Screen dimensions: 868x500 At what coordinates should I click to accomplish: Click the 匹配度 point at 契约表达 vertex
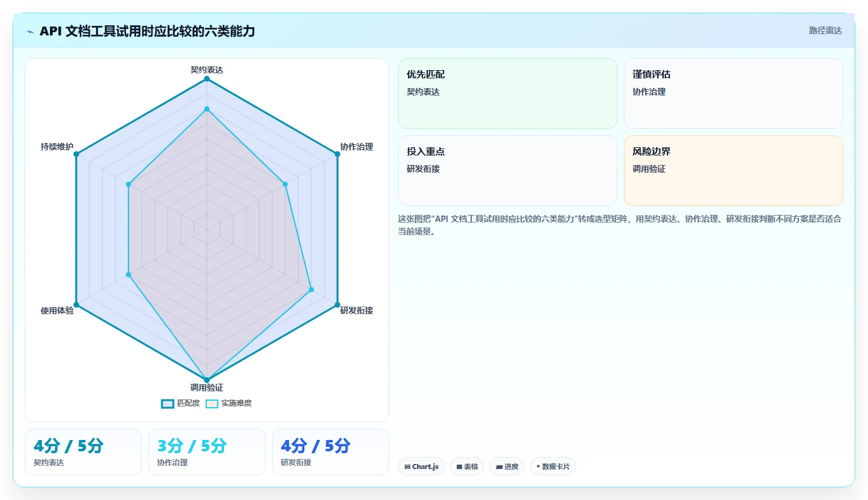coord(207,78)
